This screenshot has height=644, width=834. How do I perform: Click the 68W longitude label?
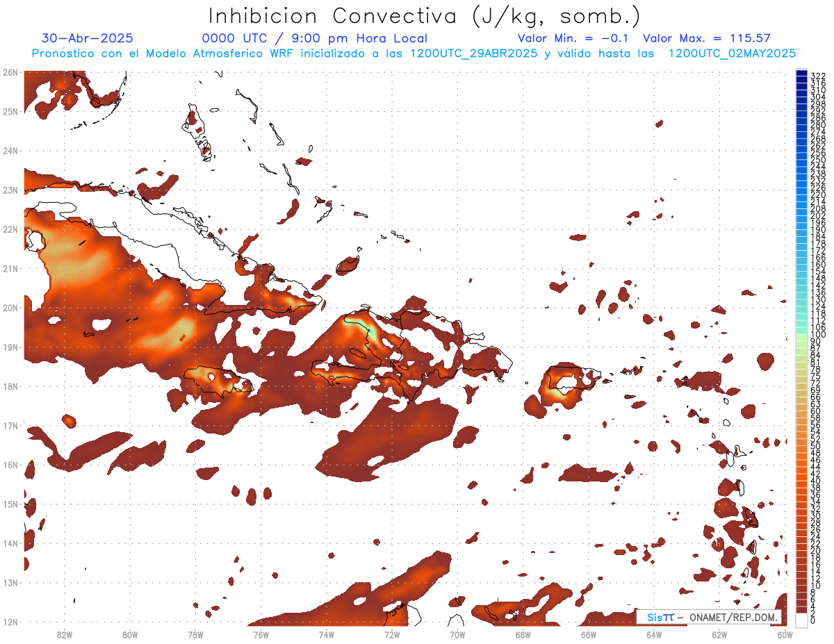click(523, 634)
